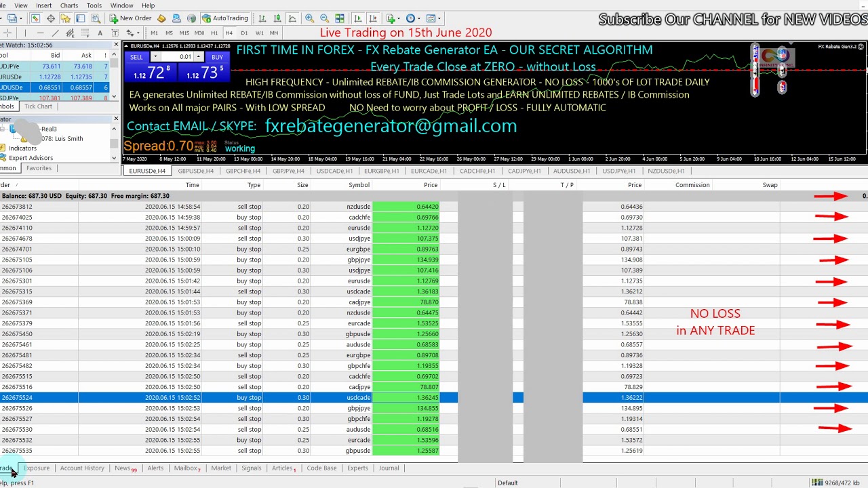Switch to Navigator Favorites tab
The image size is (868, 488).
coord(39,168)
